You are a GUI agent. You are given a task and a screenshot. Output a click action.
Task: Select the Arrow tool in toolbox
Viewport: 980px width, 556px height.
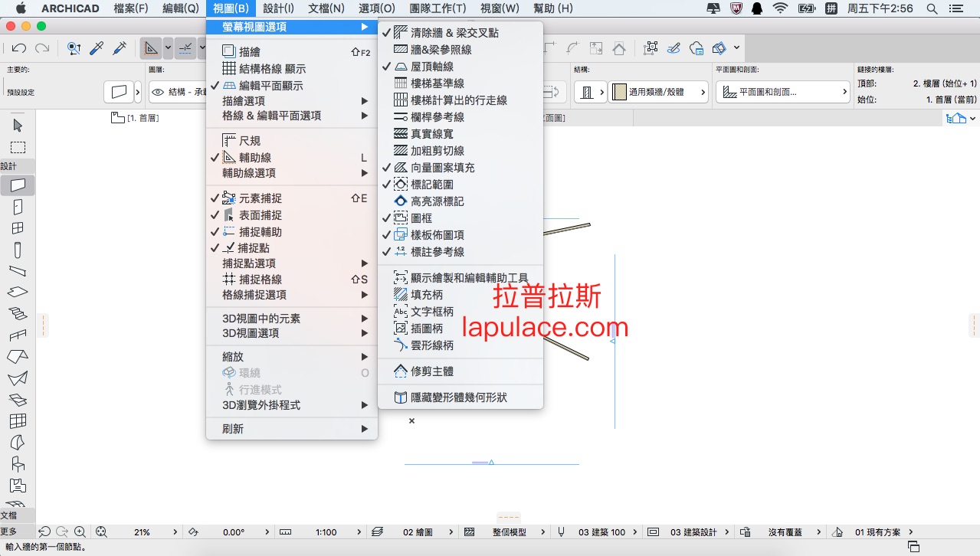coord(18,126)
